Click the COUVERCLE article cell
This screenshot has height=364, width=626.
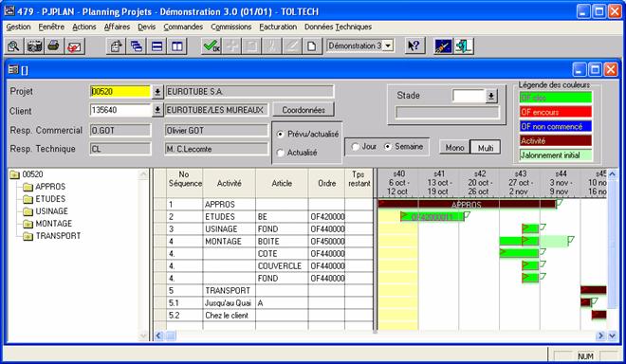(x=282, y=265)
